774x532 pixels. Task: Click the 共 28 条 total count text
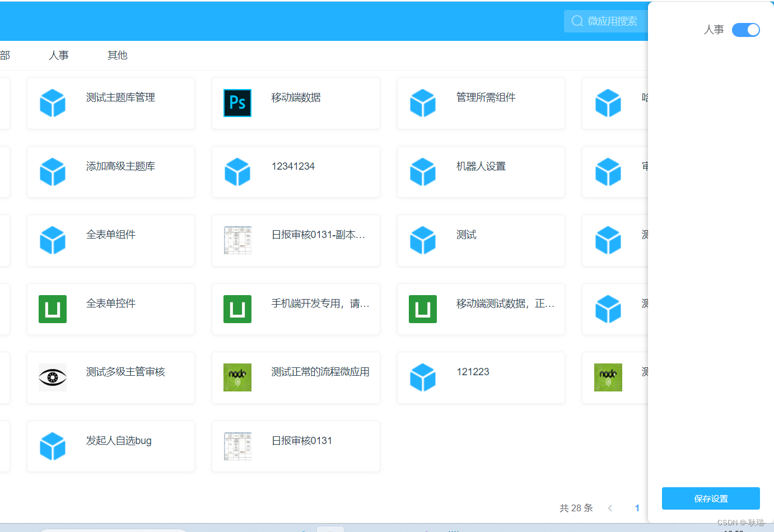coord(576,508)
